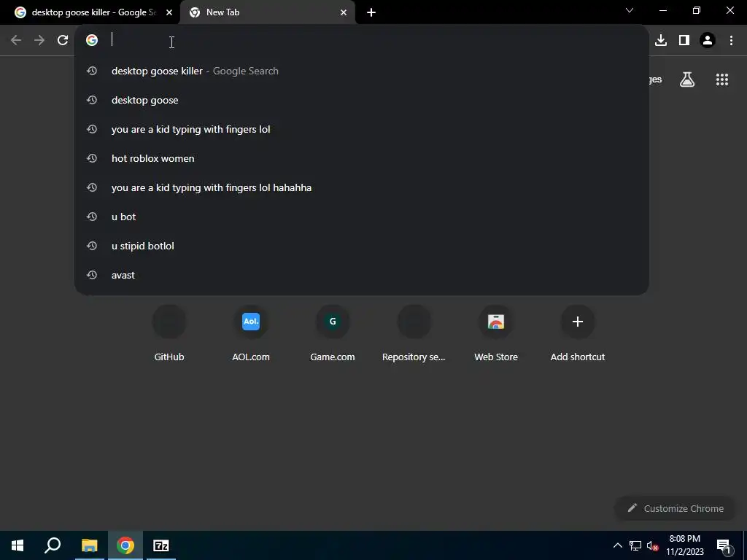Toggle the Chrome side panel
This screenshot has height=560, width=747.
coord(684,40)
